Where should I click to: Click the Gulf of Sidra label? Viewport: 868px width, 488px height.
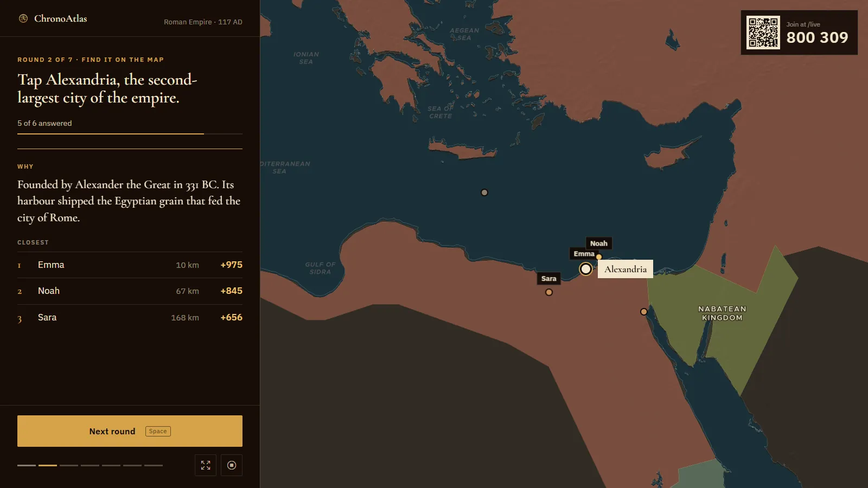[x=320, y=268]
